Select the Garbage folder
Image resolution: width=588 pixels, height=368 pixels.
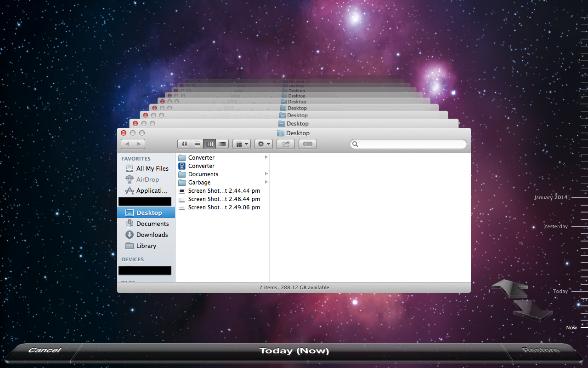(222, 182)
